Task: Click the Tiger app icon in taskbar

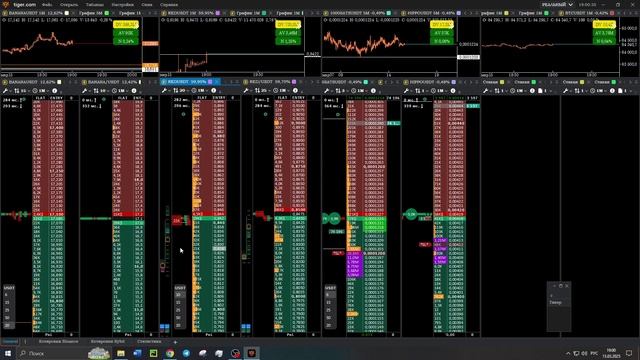Action: pyautogui.click(x=251, y=353)
